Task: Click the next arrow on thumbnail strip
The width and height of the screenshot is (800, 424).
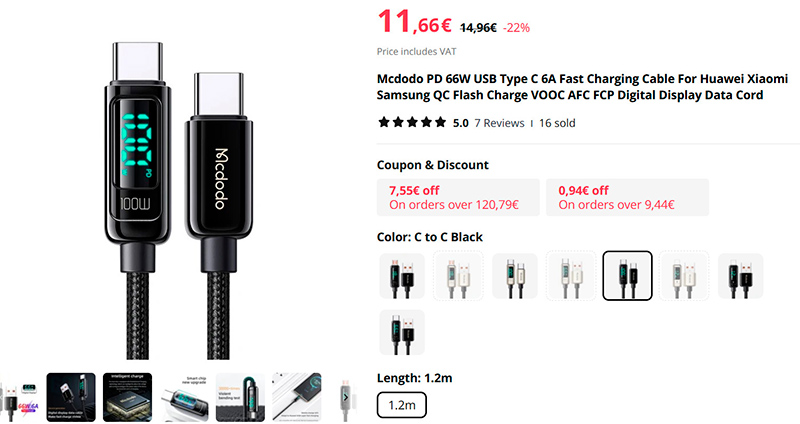Action: click(x=346, y=398)
